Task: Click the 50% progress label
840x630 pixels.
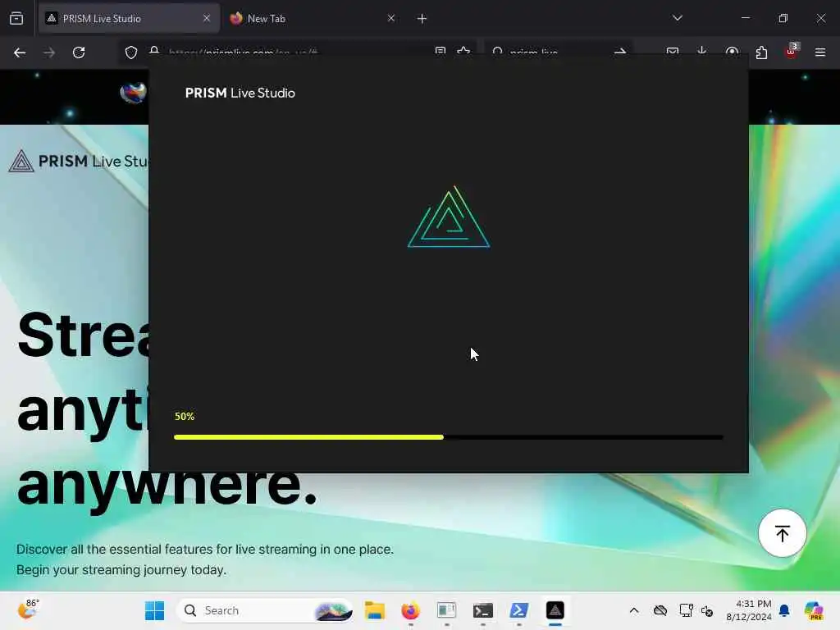Action: [185, 416]
